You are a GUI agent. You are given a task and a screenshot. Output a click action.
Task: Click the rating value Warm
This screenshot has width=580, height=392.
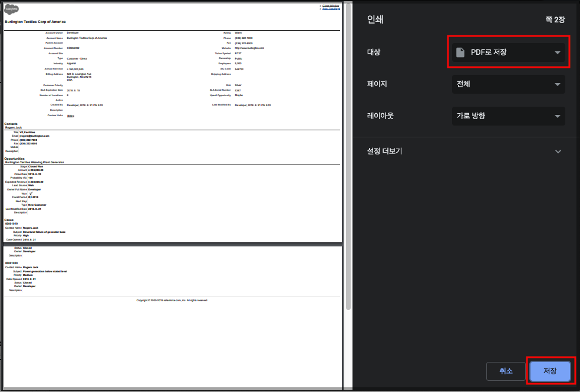(x=238, y=33)
